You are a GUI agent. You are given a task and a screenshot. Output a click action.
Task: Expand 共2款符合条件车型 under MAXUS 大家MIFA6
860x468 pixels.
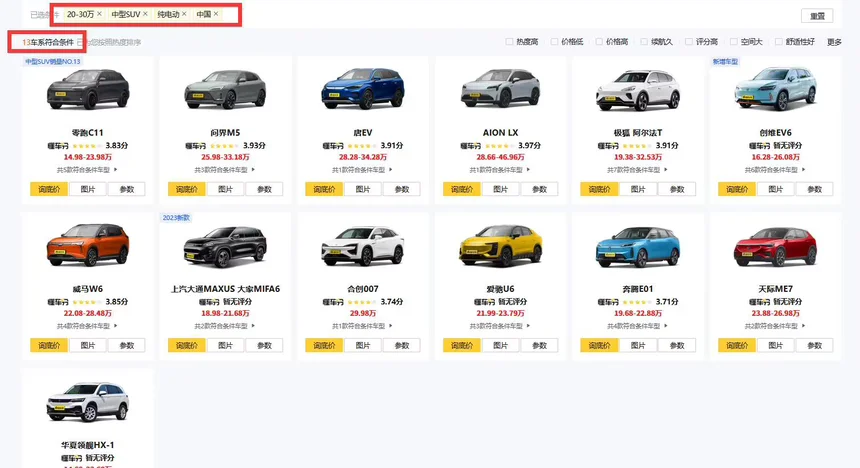tap(225, 326)
